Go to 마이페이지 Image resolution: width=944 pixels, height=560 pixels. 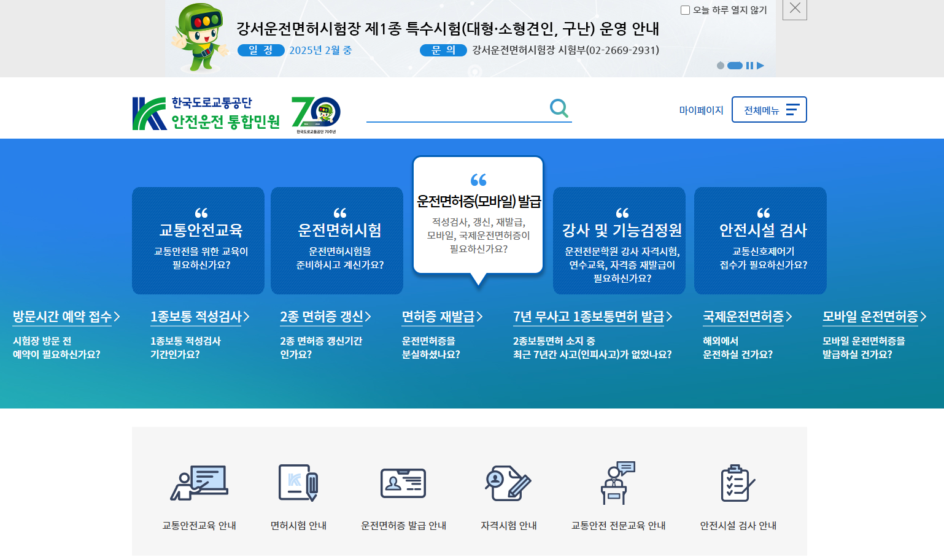[x=700, y=109]
